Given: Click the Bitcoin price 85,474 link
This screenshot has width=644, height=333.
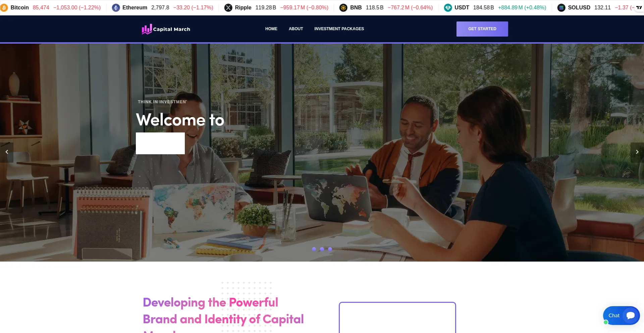Looking at the screenshot, I should (41, 7).
